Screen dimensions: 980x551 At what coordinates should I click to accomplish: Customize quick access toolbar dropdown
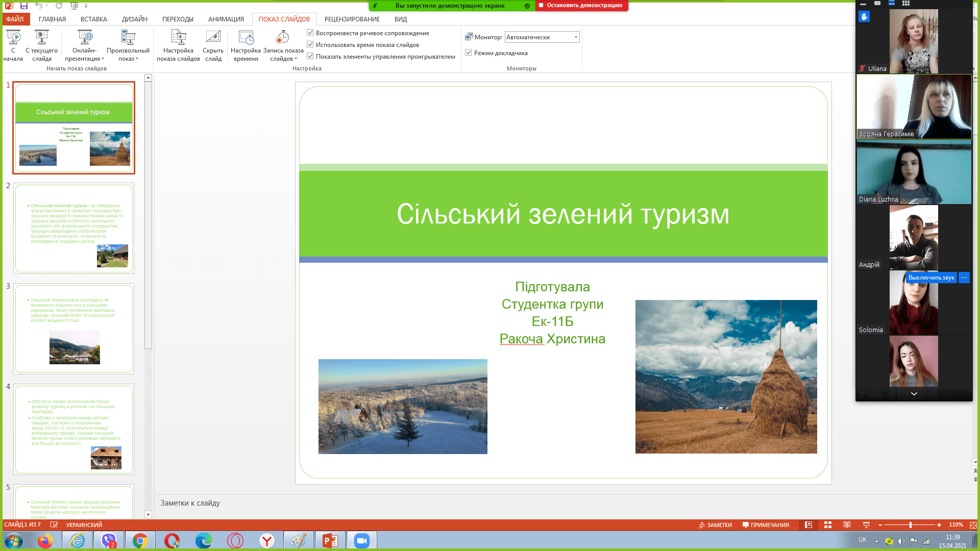[x=86, y=6]
